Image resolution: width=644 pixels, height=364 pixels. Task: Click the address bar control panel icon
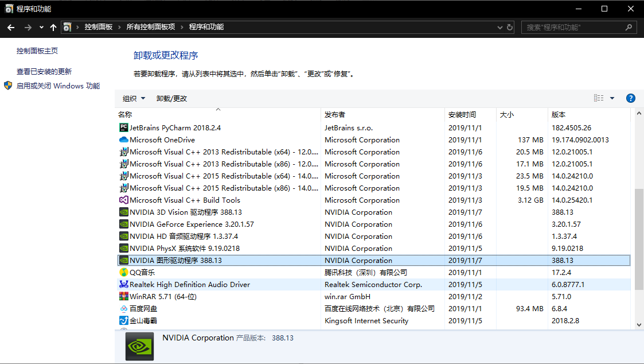[67, 27]
